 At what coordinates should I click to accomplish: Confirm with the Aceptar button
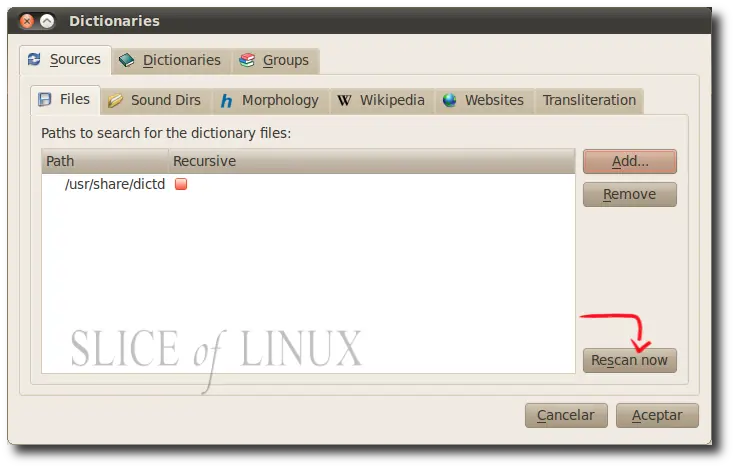[x=657, y=415]
